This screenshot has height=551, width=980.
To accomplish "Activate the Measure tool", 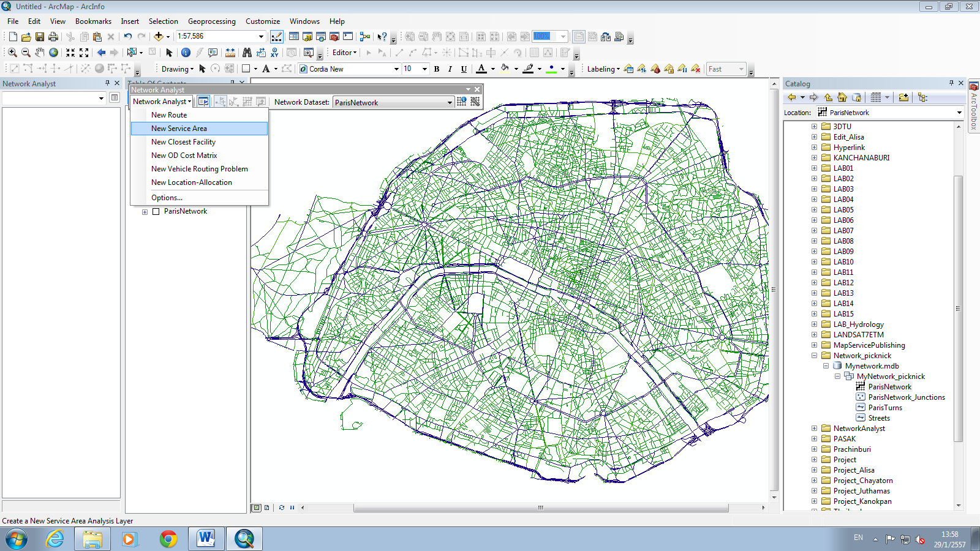I will pyautogui.click(x=232, y=53).
